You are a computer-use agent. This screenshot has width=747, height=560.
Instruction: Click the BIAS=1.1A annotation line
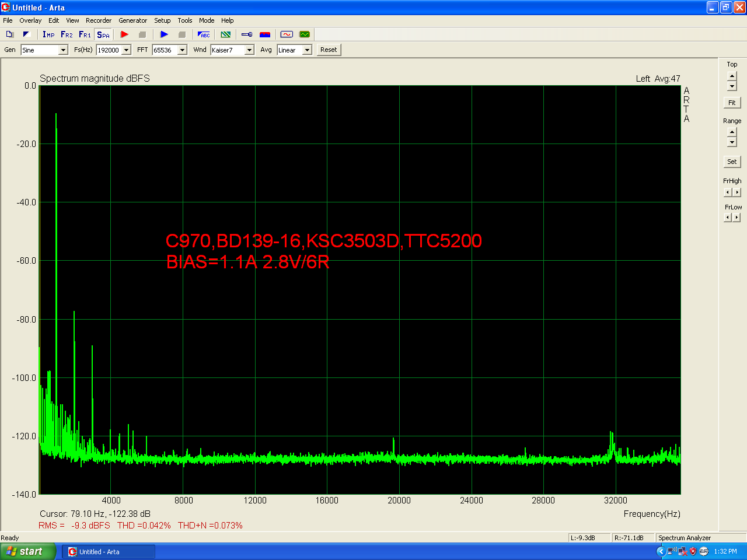click(x=248, y=262)
